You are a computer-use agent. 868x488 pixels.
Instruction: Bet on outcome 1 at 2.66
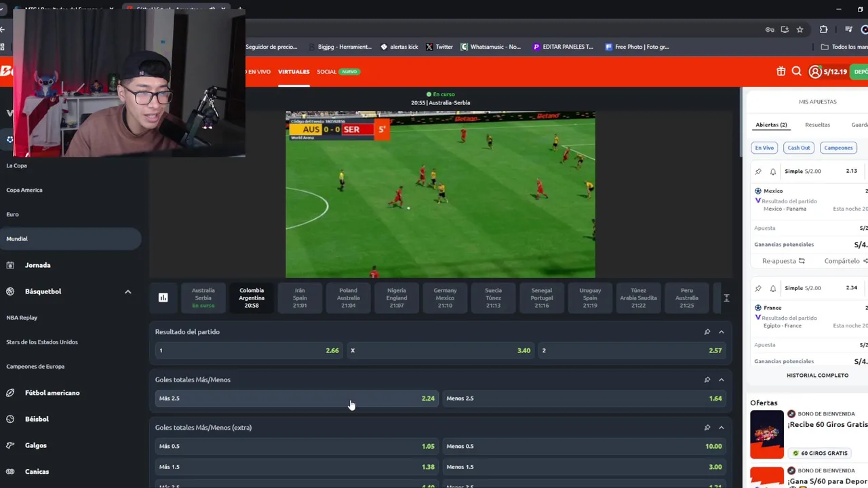248,350
